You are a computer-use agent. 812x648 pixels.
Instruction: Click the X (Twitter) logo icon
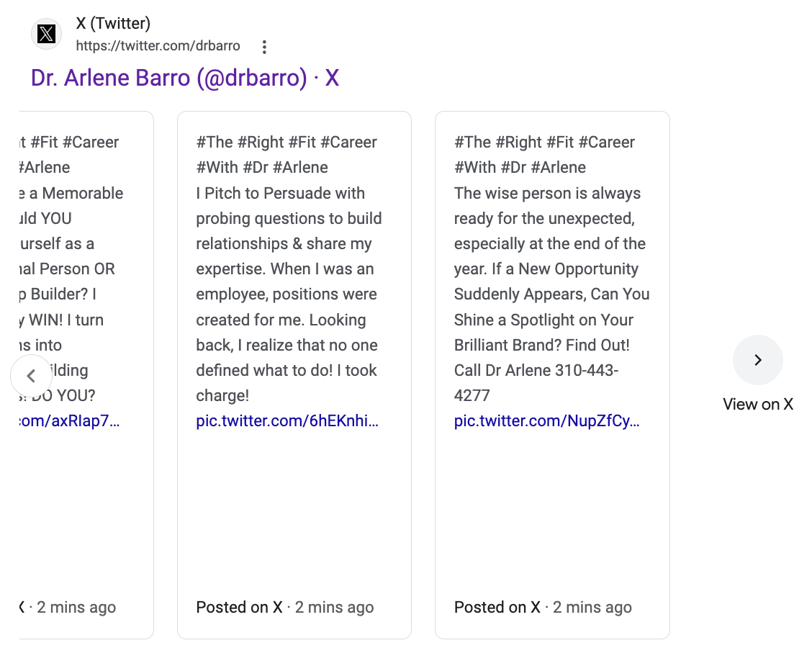47,34
